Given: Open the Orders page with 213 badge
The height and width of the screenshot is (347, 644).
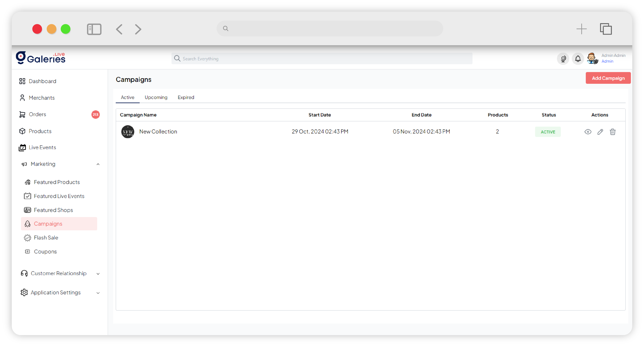Looking at the screenshot, I should (38, 114).
